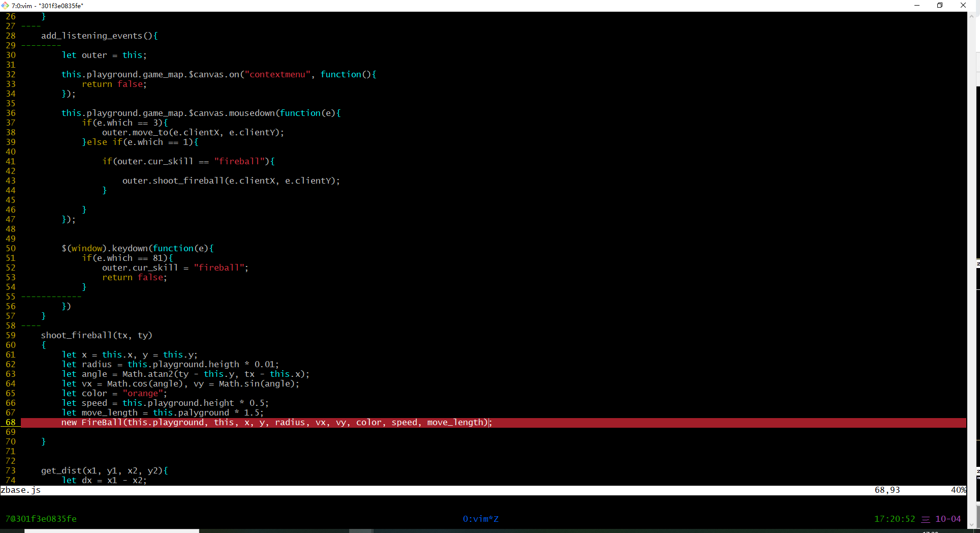This screenshot has width=980, height=533.
Task: Click the weekday symbol in tmux status
Action: [x=925, y=519]
